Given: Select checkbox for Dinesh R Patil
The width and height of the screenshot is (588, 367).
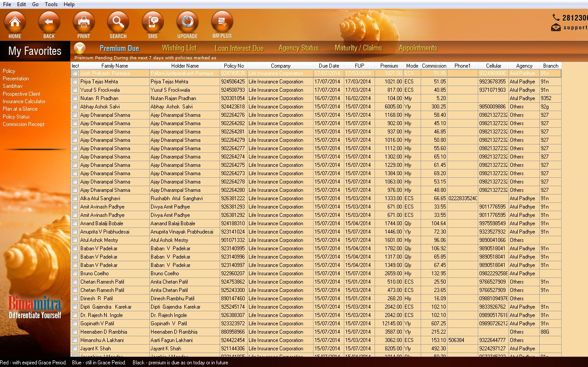Looking at the screenshot, I should tap(75, 299).
